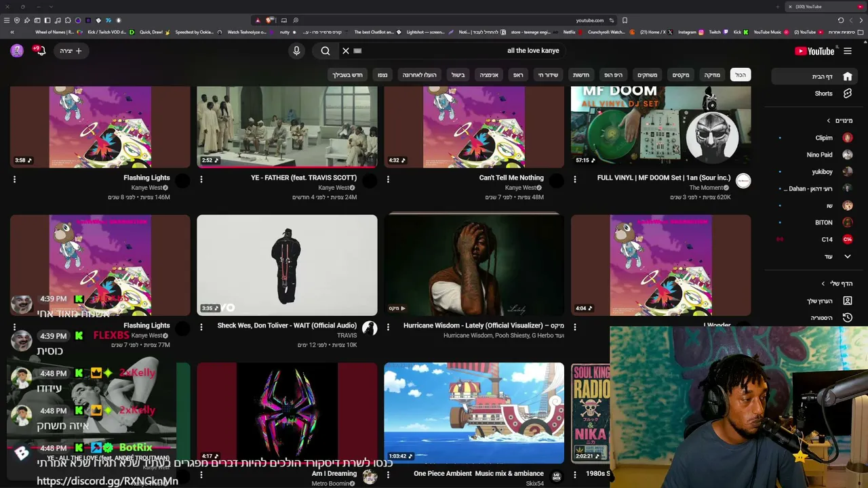The width and height of the screenshot is (868, 488).
Task: Click the Skiz54 channel avatar
Action: tap(556, 476)
